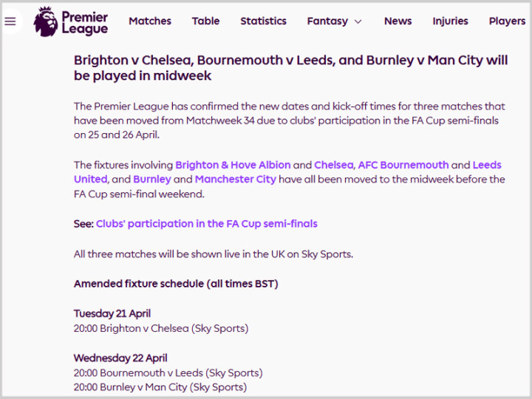Click the 20:00 Brighton v Chelsea fixture line

coord(160,328)
